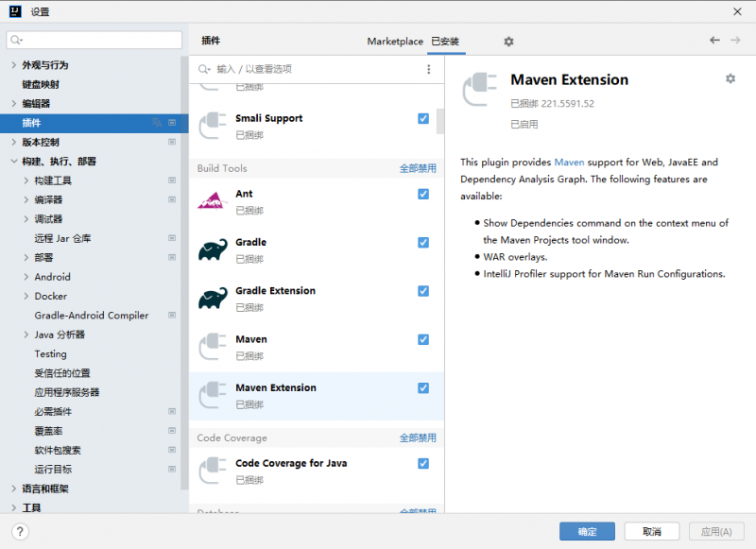Expand the 调试器 tree node
This screenshot has width=756, height=549.
[x=26, y=219]
